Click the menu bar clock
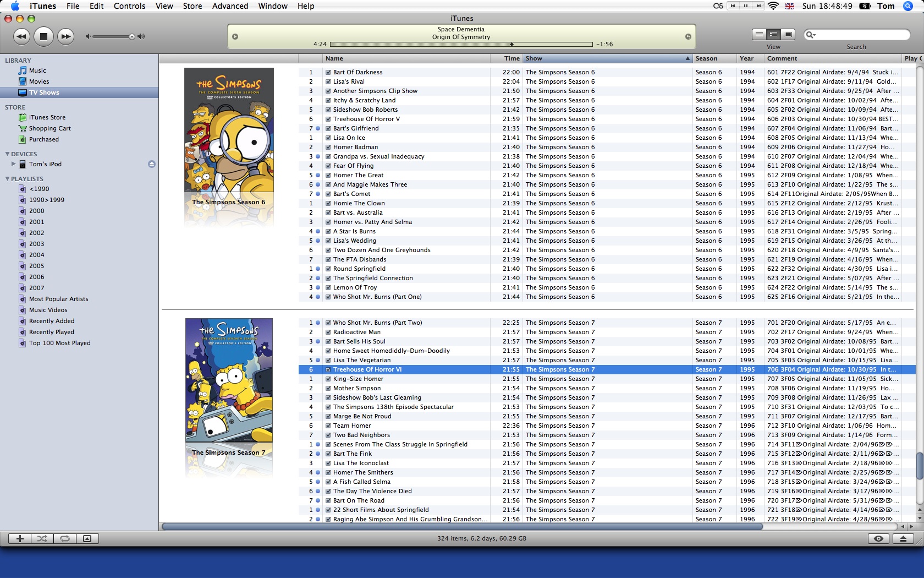This screenshot has height=578, width=924. click(x=827, y=6)
